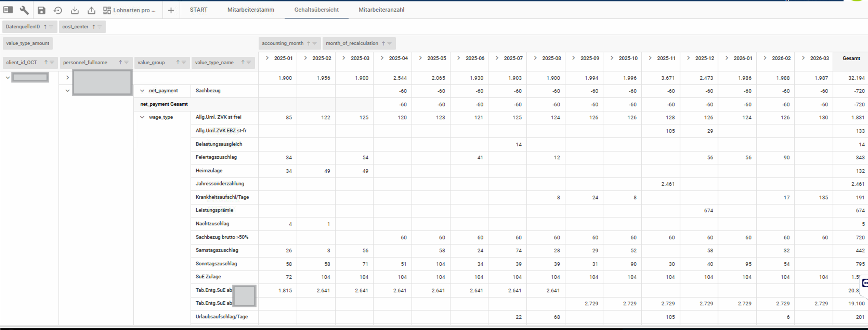Collapse the client_id_OCT row group chevron
868x330 pixels.
tap(8, 77)
